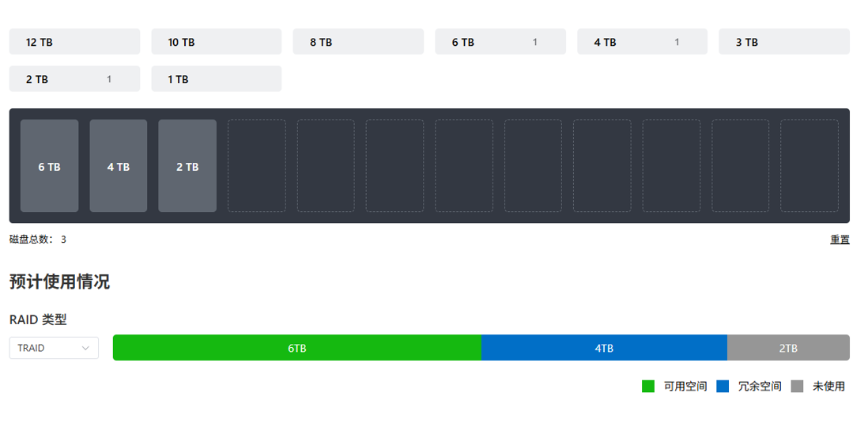This screenshot has width=868, height=442.
Task: Click the 重置 reset link
Action: coord(840,240)
